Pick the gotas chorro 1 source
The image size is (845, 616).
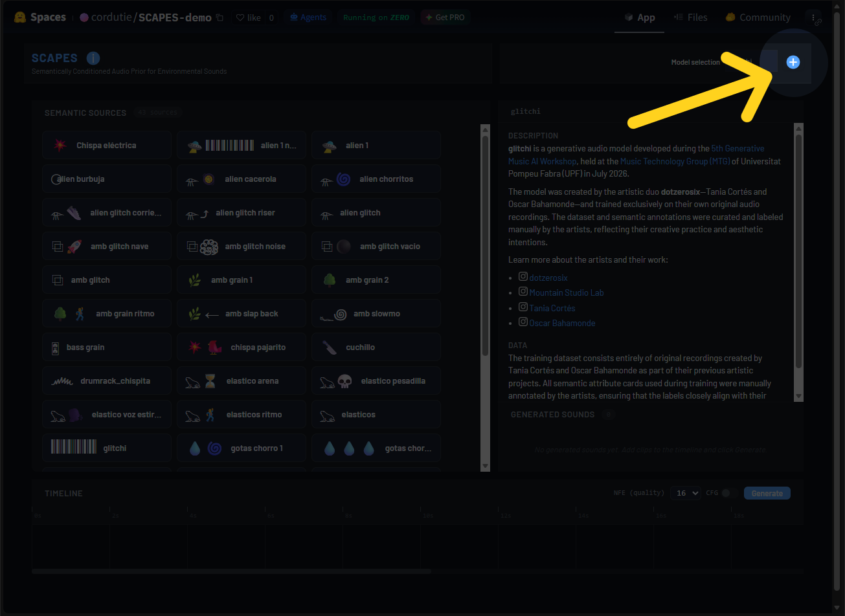coord(242,448)
